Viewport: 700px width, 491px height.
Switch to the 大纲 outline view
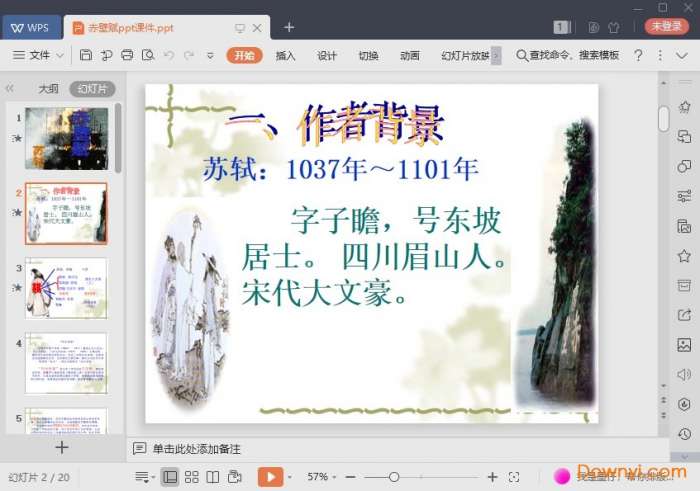[x=48, y=89]
